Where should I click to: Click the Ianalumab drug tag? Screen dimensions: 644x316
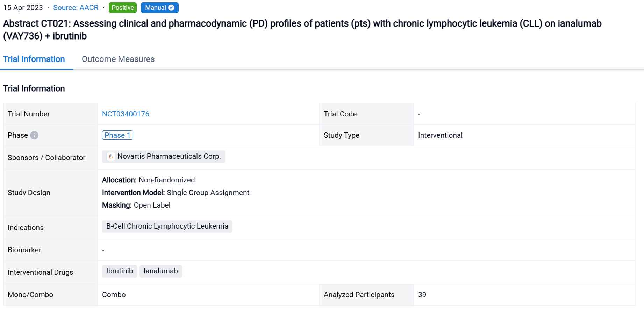click(160, 271)
